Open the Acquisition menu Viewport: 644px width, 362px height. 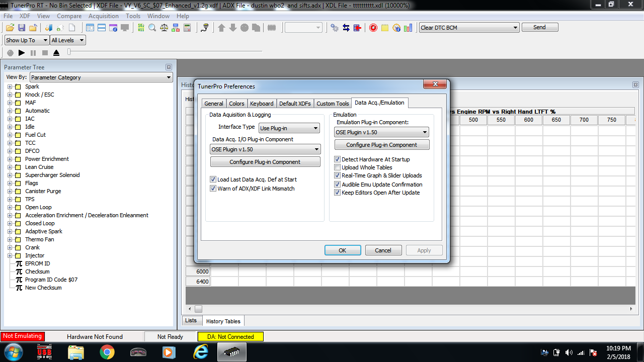coord(104,16)
